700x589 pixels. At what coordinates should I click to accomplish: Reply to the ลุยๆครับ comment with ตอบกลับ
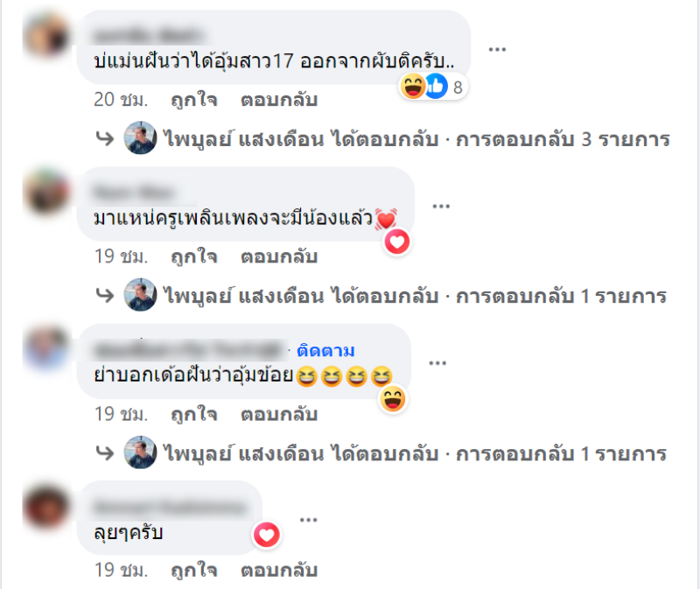click(279, 571)
